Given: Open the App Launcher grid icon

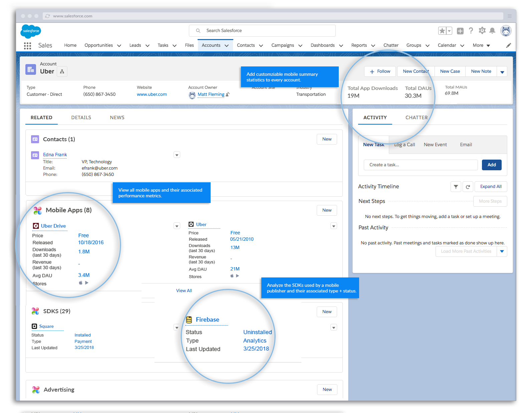Looking at the screenshot, I should tap(27, 46).
